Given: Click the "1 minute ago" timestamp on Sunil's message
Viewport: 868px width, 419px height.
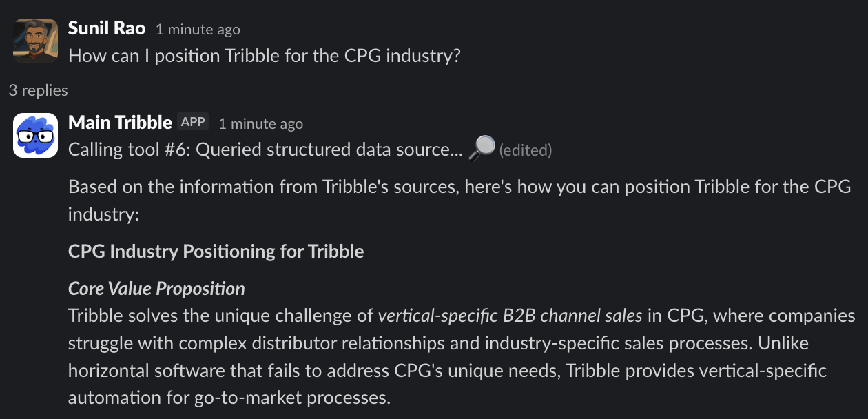Looking at the screenshot, I should click(198, 29).
